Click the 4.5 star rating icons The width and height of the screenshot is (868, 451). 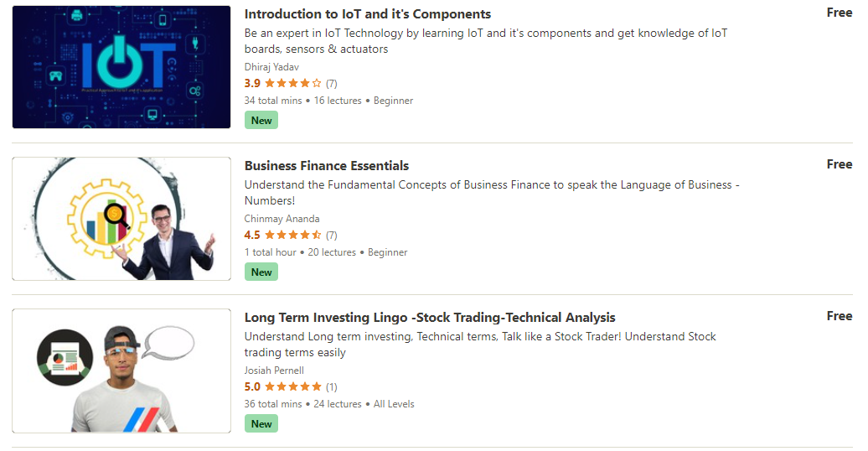point(293,235)
